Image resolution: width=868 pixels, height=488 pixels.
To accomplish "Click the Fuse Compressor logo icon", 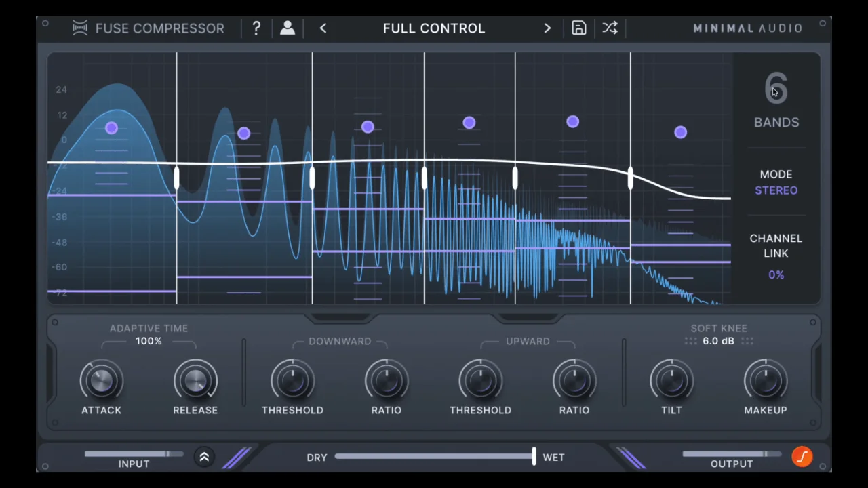I will pyautogui.click(x=80, y=28).
